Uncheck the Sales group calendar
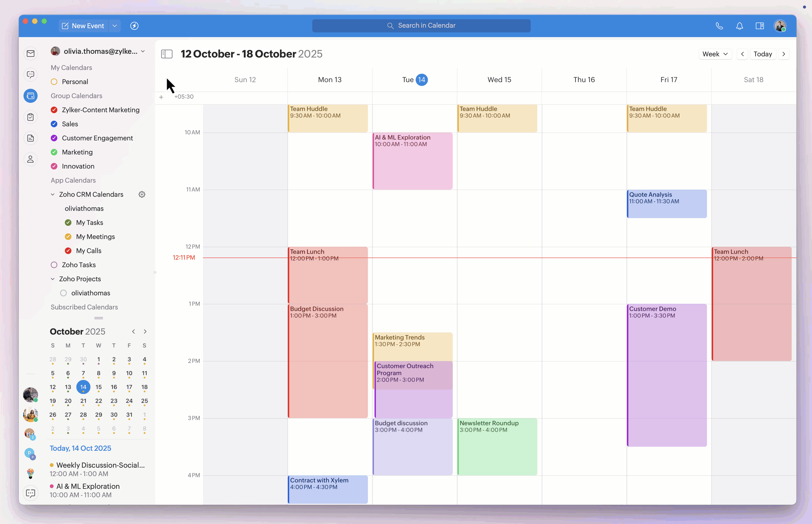This screenshot has height=524, width=812. (x=54, y=124)
